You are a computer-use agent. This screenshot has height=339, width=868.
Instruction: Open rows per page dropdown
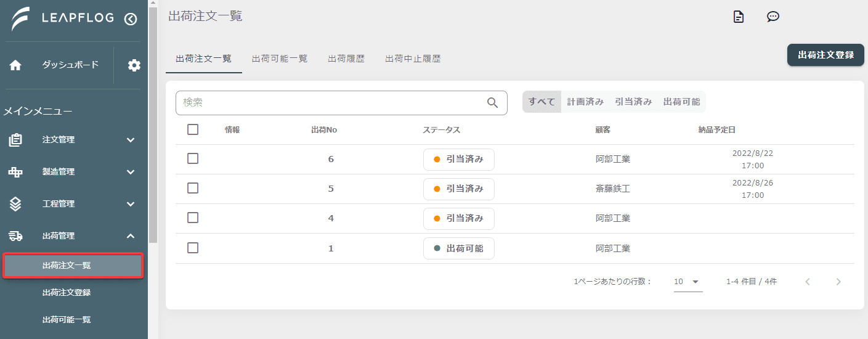pyautogui.click(x=688, y=282)
